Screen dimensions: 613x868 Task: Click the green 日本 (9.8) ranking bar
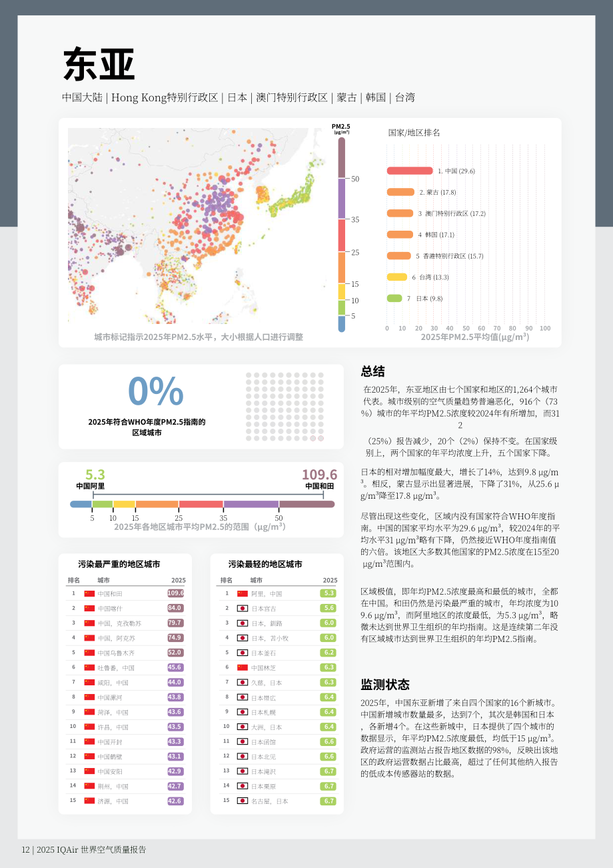pos(394,298)
